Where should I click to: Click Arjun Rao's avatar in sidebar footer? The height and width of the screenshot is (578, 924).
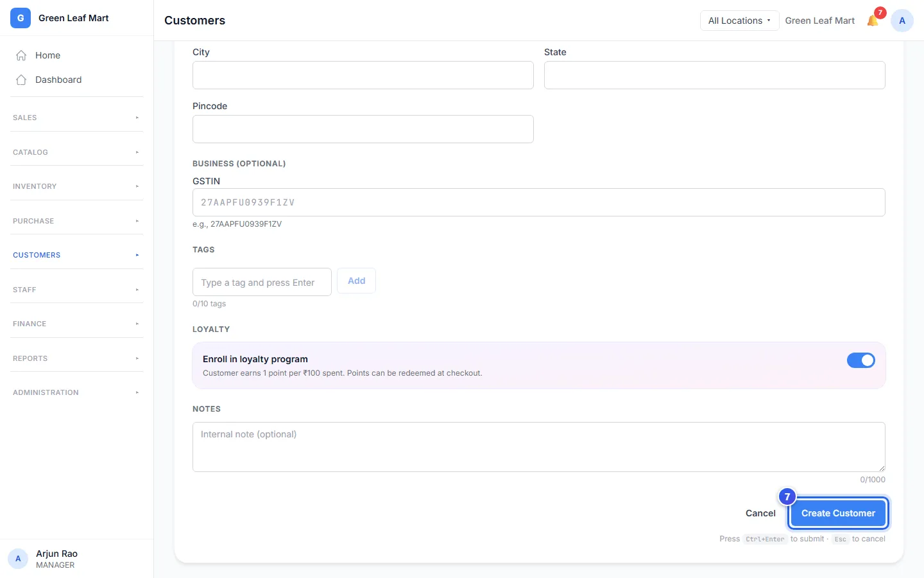[18, 559]
